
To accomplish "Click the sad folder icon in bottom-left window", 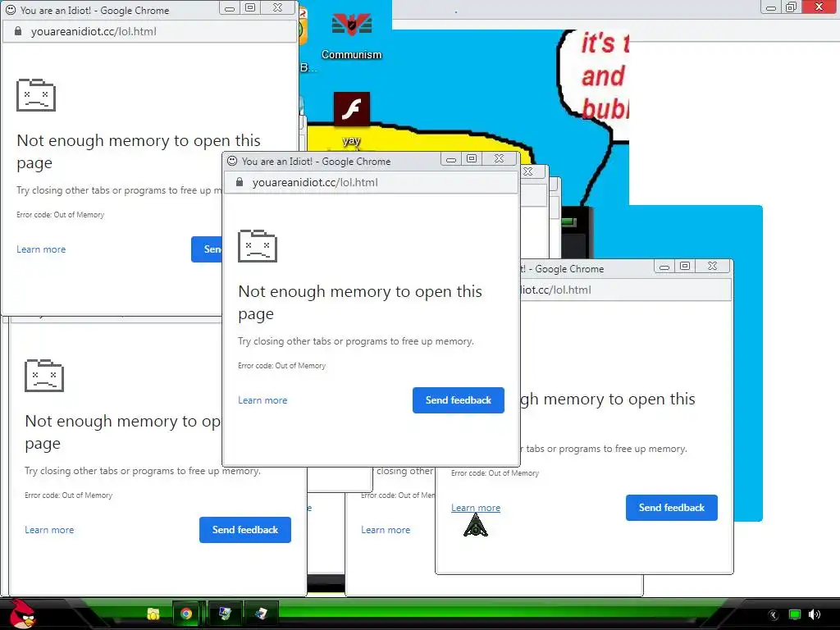I will tap(44, 376).
